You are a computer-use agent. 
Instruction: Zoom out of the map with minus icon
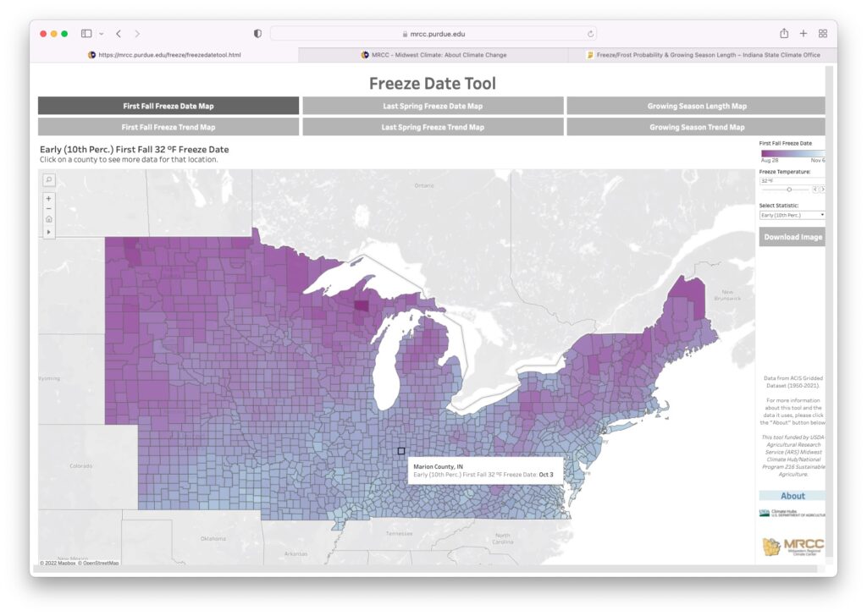pos(48,208)
